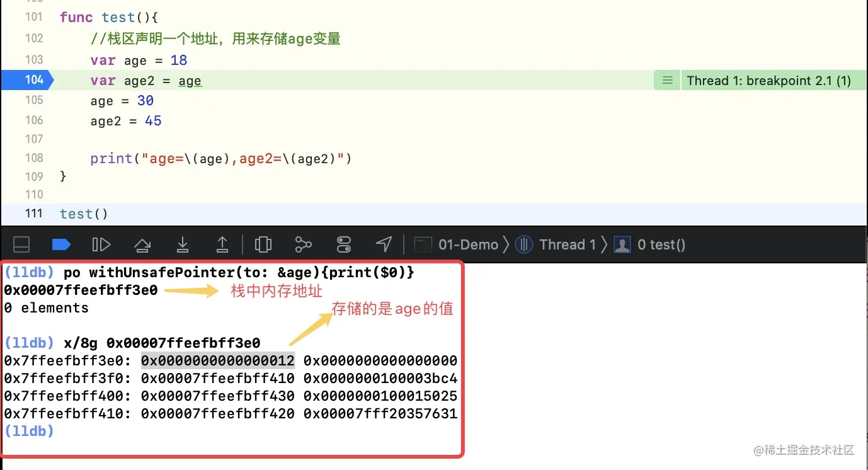Open the Debug Memory Graph tool
The height and width of the screenshot is (470, 868).
pyautogui.click(x=304, y=244)
